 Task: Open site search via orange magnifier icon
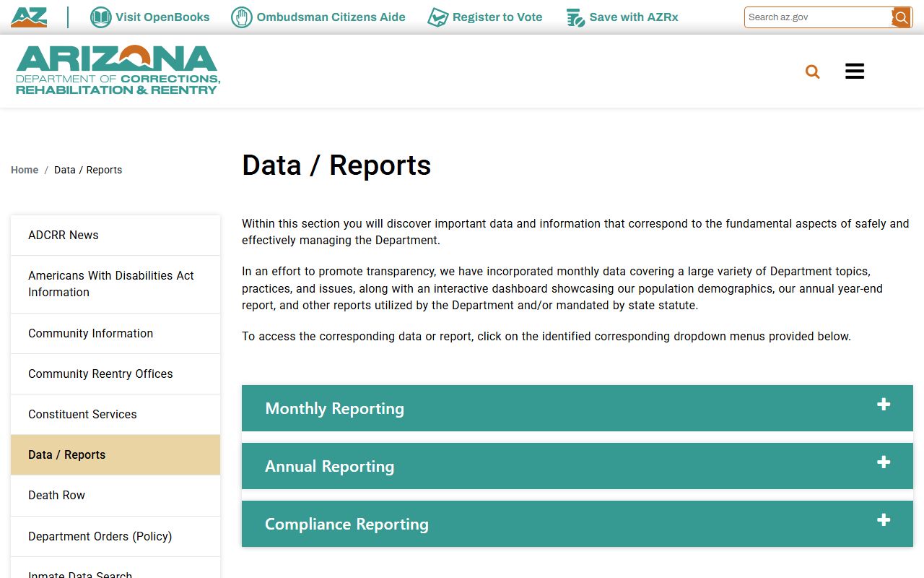tap(813, 72)
